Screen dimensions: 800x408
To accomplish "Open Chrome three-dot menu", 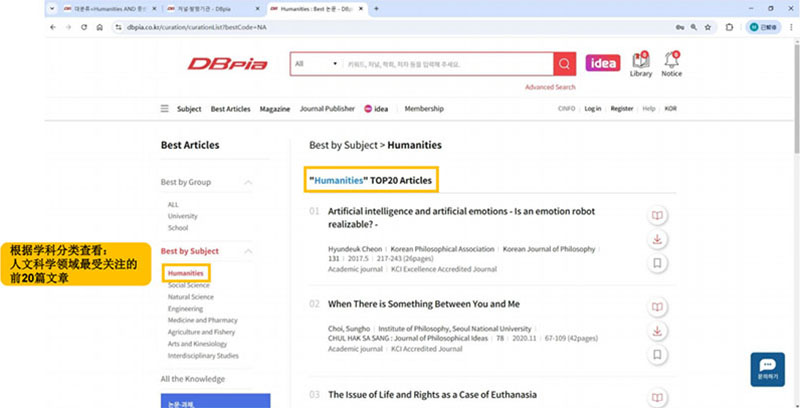I will click(x=791, y=28).
